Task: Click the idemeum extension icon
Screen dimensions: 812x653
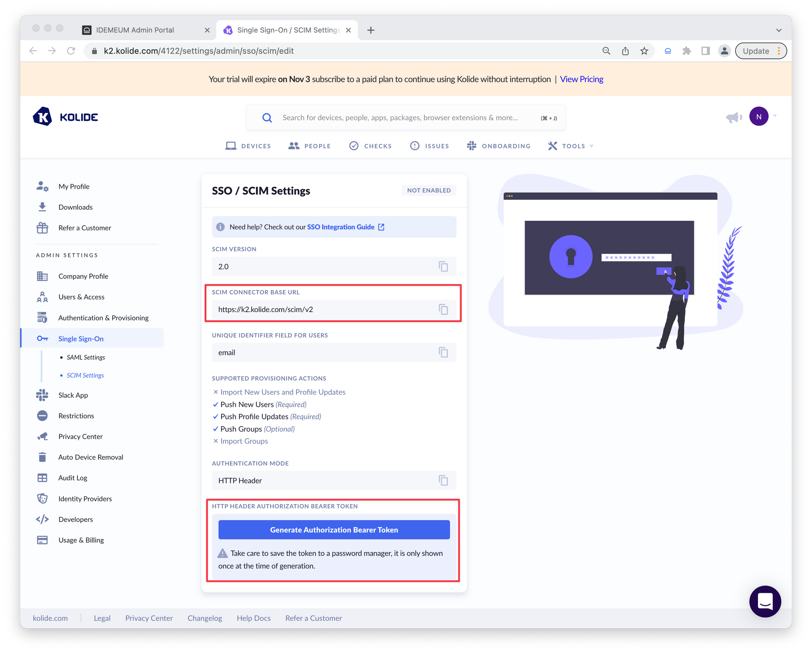Action: [667, 51]
